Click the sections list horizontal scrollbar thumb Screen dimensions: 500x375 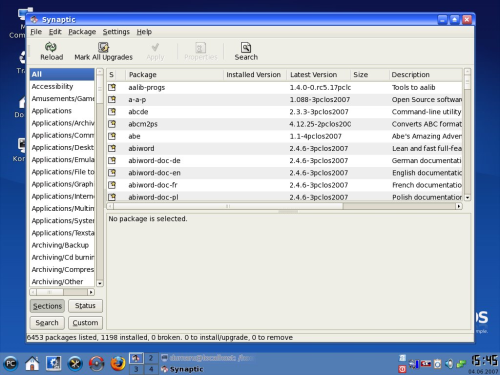pos(50,292)
